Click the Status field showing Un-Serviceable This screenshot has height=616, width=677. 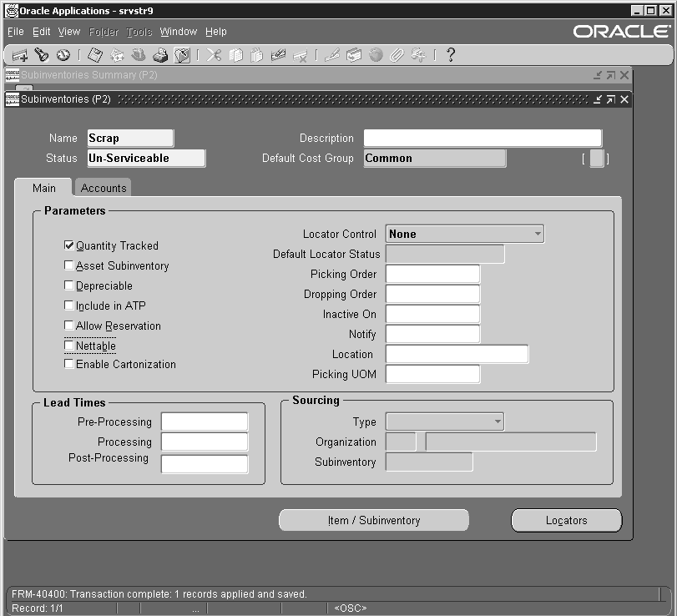tap(146, 158)
